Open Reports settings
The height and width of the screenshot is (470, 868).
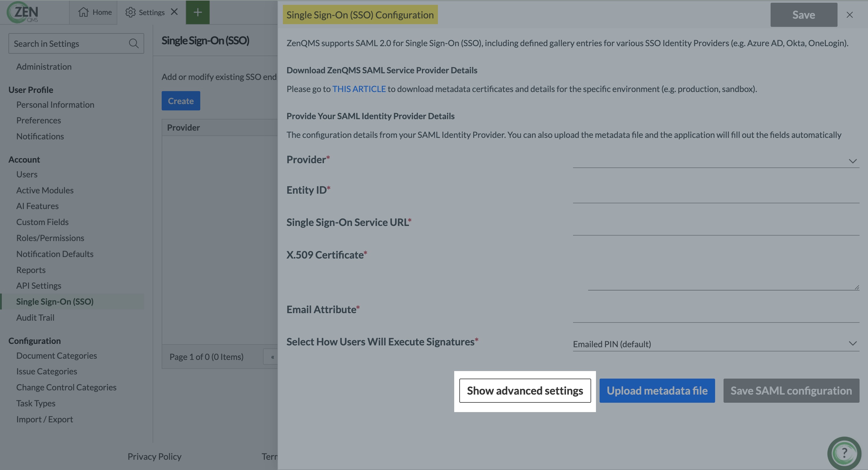tap(31, 270)
